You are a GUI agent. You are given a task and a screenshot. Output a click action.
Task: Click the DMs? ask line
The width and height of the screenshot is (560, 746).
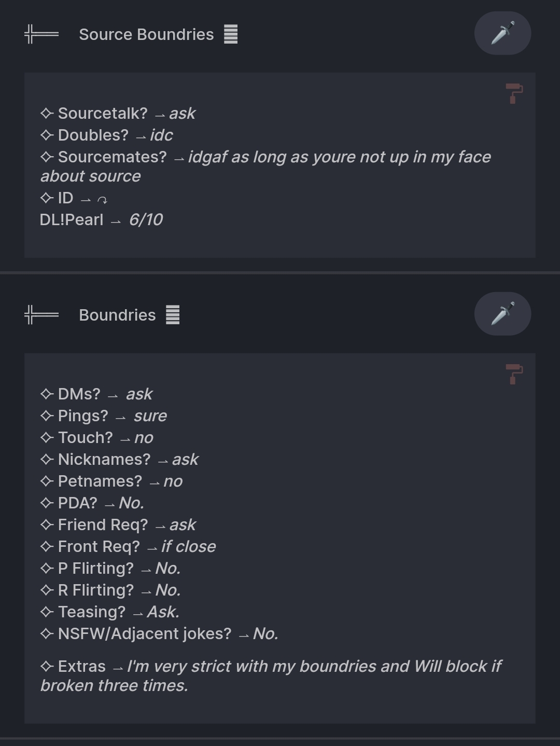pos(96,394)
